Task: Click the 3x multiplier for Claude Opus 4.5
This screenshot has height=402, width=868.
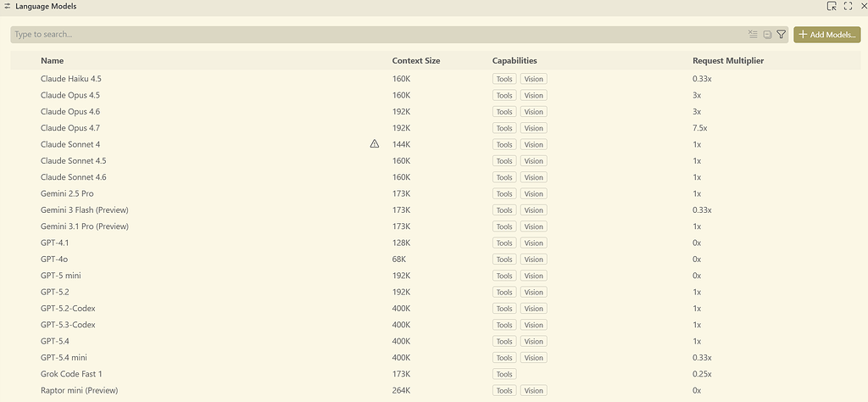Action: tap(697, 95)
